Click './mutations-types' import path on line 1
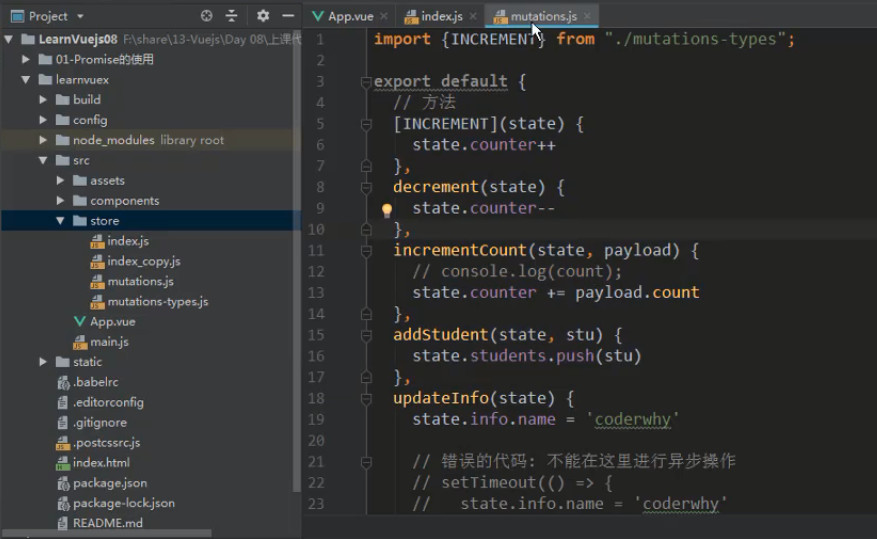877x539 pixels. pyautogui.click(x=696, y=39)
